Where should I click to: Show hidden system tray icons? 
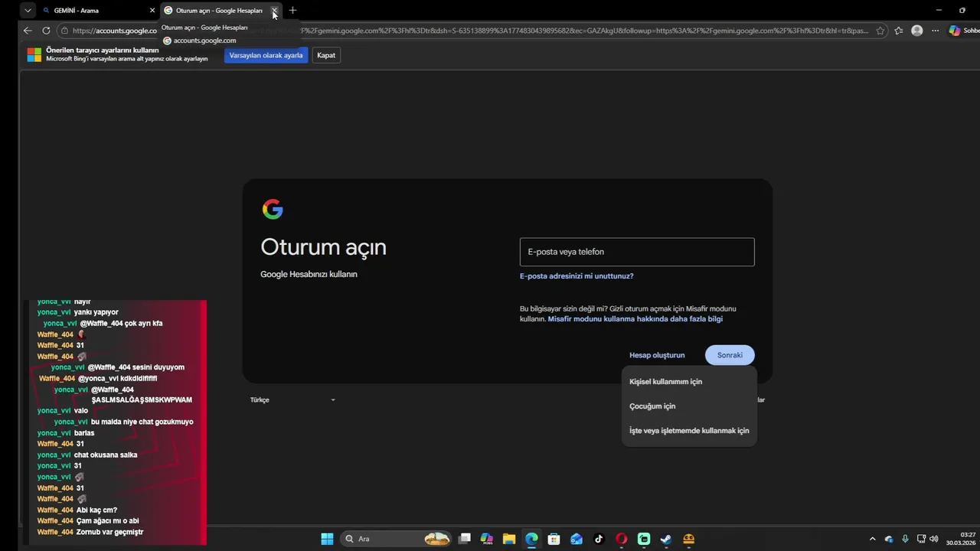[x=872, y=539]
